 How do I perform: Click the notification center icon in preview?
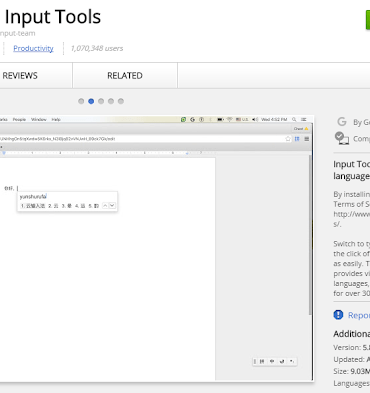coord(304,119)
